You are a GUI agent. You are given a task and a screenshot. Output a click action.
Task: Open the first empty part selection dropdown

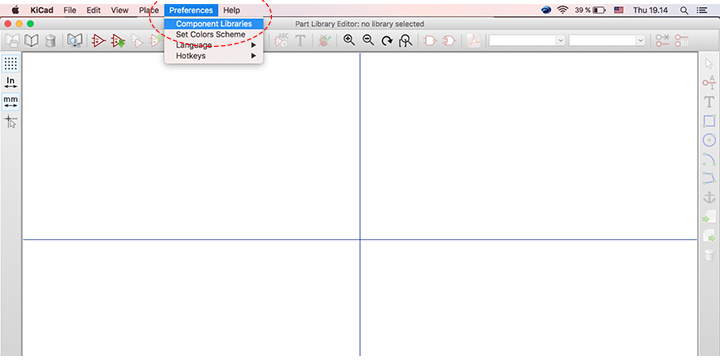(527, 41)
